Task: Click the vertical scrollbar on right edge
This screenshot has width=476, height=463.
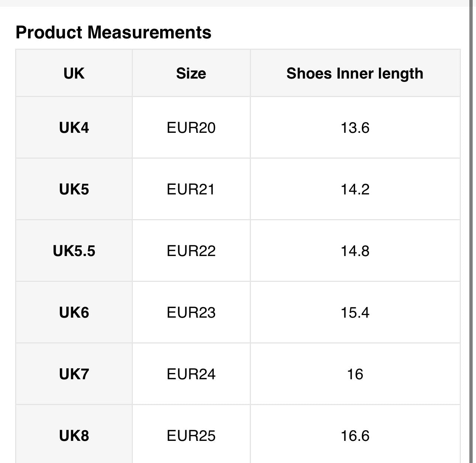Action: (x=471, y=231)
